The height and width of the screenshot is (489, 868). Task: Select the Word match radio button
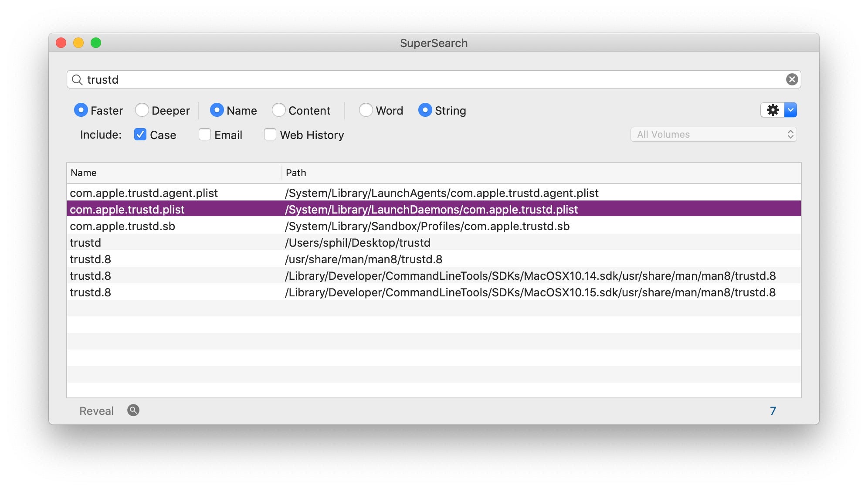366,110
